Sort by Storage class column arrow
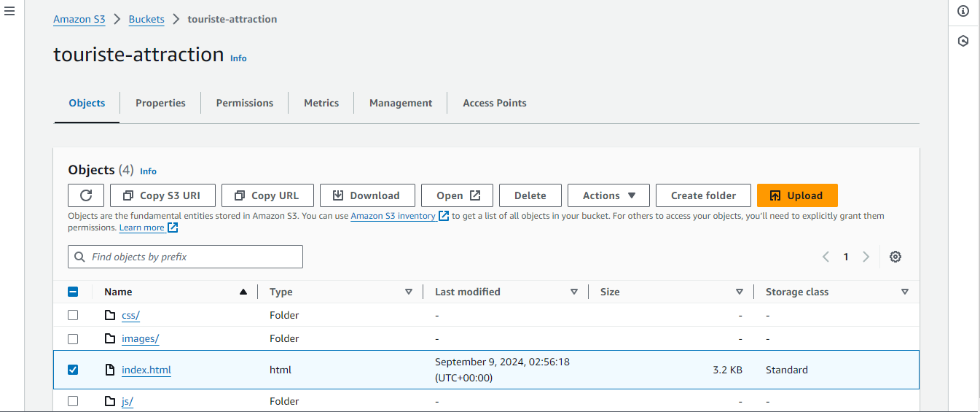The height and width of the screenshot is (412, 980). (905, 292)
